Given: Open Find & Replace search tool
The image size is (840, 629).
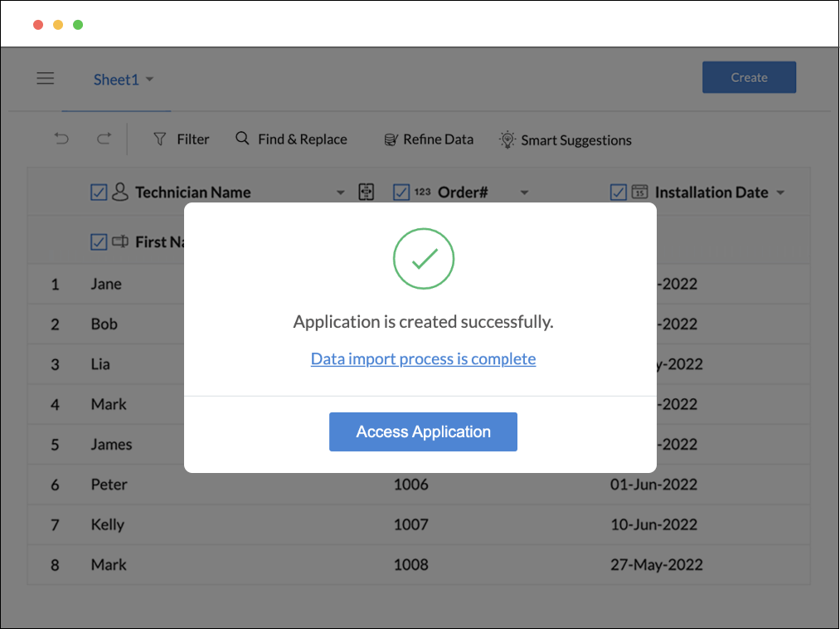Looking at the screenshot, I should point(291,139).
